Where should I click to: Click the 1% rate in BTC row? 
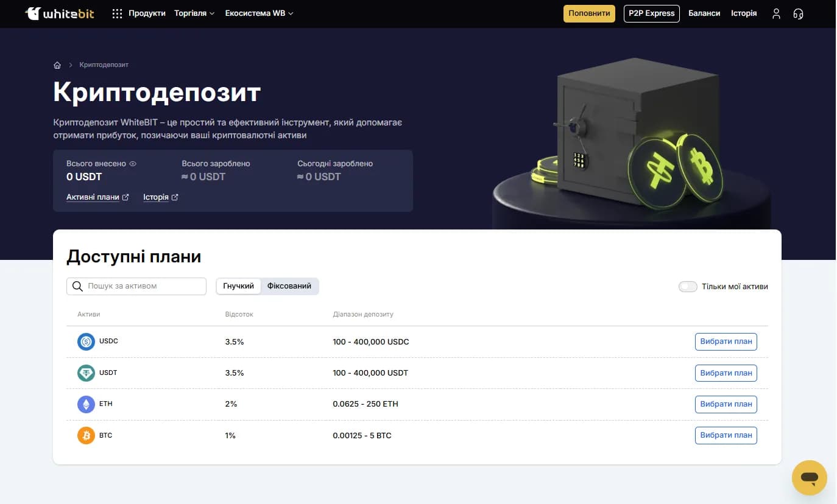coord(230,436)
